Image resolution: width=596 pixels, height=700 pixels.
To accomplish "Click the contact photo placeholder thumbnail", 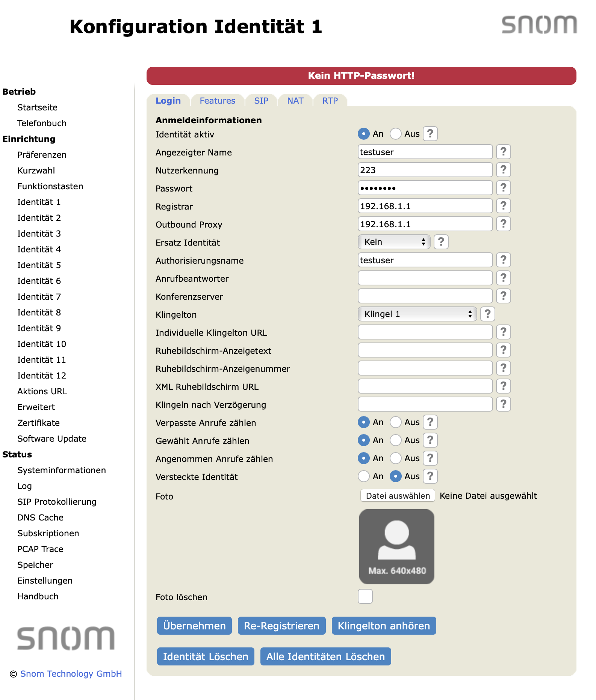I will coord(397,547).
